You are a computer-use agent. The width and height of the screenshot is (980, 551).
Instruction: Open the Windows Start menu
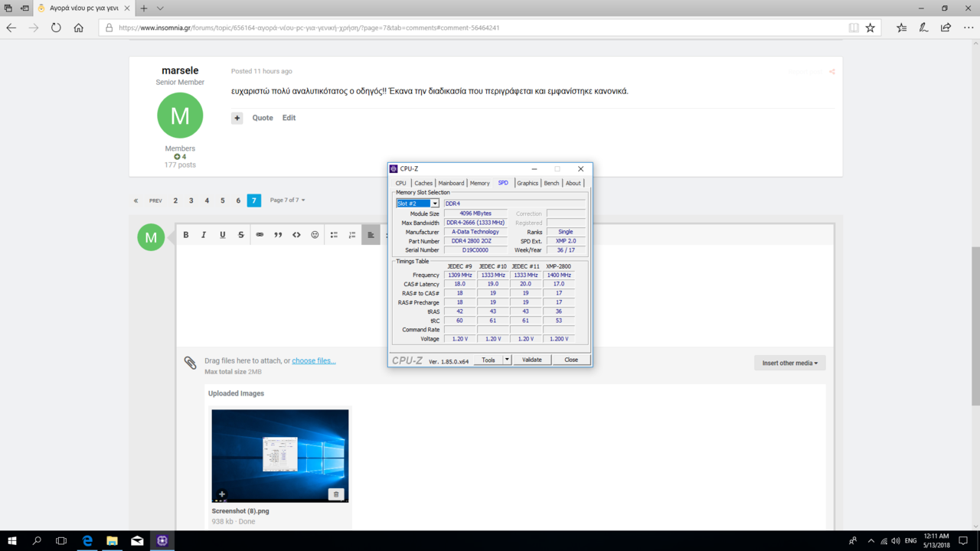coord(11,541)
